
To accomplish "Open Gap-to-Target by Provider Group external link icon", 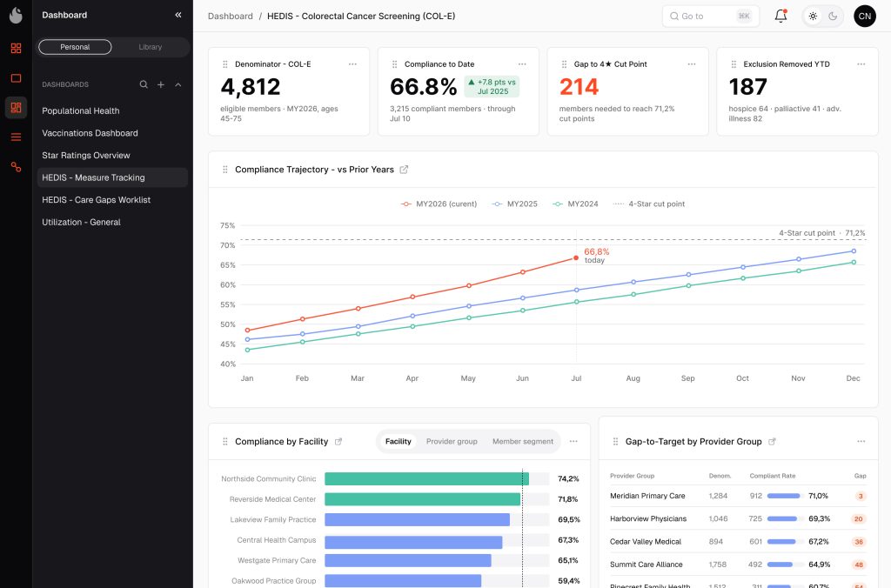I will click(x=772, y=441).
